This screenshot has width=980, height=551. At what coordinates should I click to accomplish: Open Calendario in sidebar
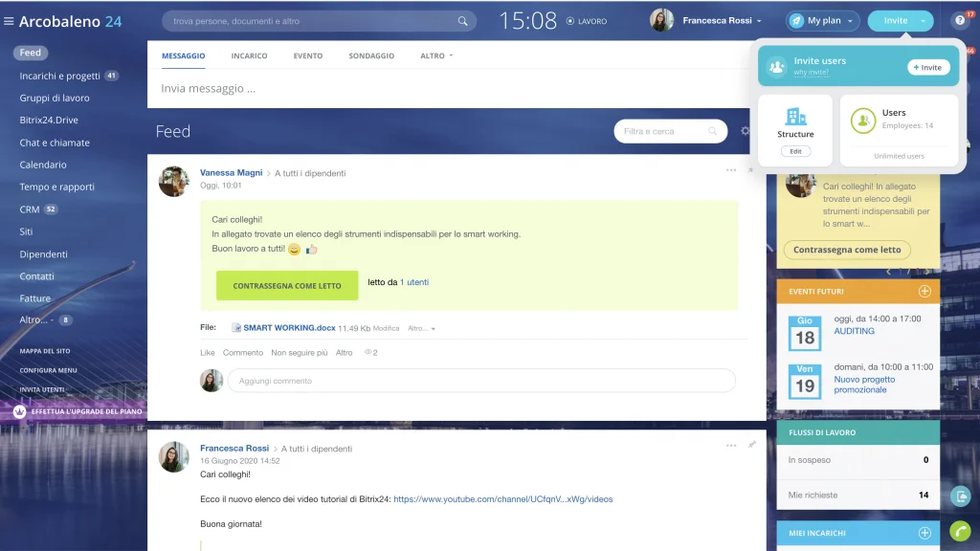[x=42, y=165]
